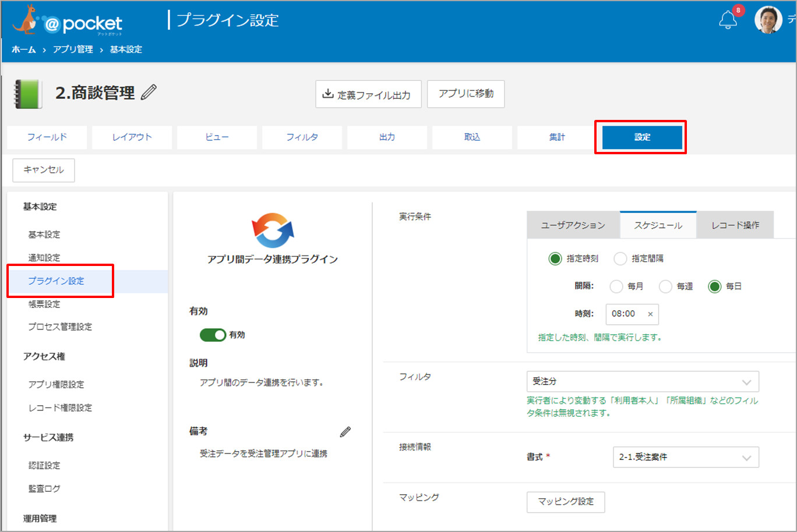This screenshot has height=532, width=797.
Task: Select the 指定時刻 radio button
Action: pyautogui.click(x=555, y=258)
